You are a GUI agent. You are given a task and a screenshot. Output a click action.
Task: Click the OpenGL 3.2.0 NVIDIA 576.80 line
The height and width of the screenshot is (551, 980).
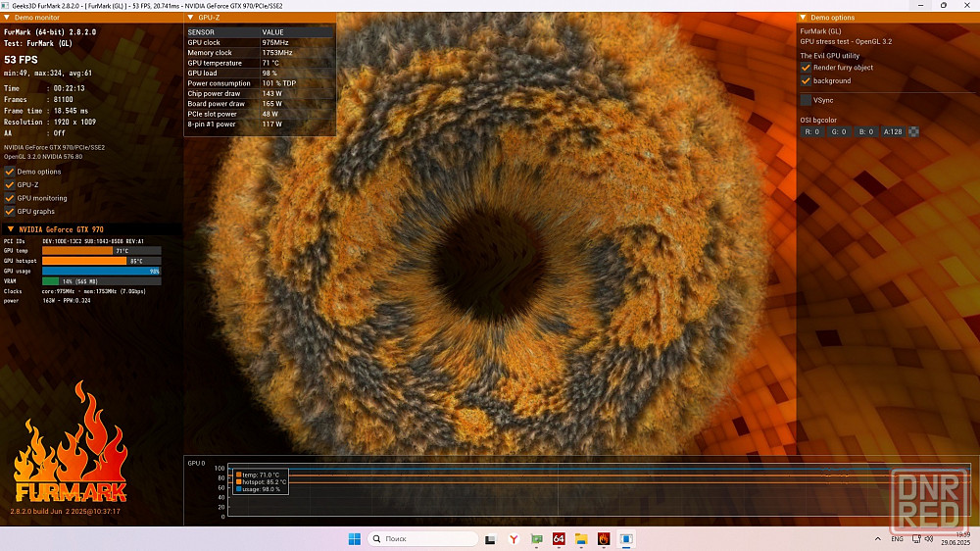click(x=43, y=157)
